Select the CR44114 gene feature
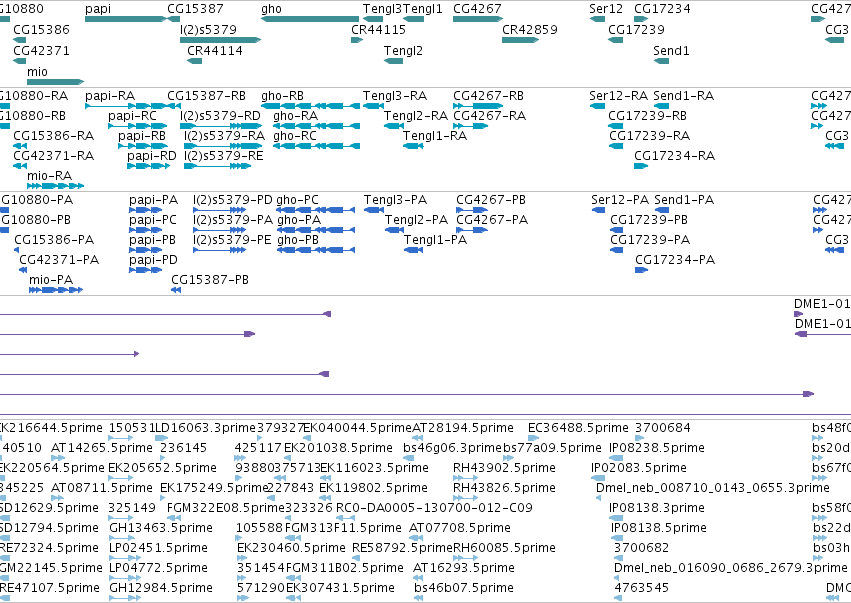Image resolution: width=851 pixels, height=603 pixels. (x=194, y=61)
